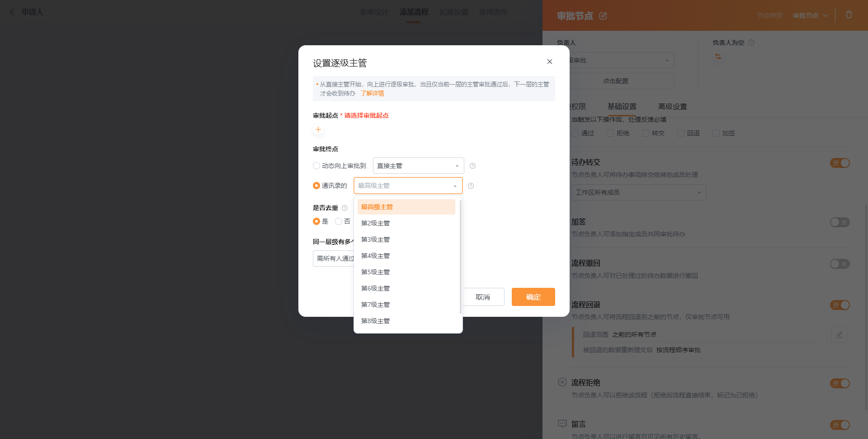Check the 通过 checkbox

click(575, 133)
